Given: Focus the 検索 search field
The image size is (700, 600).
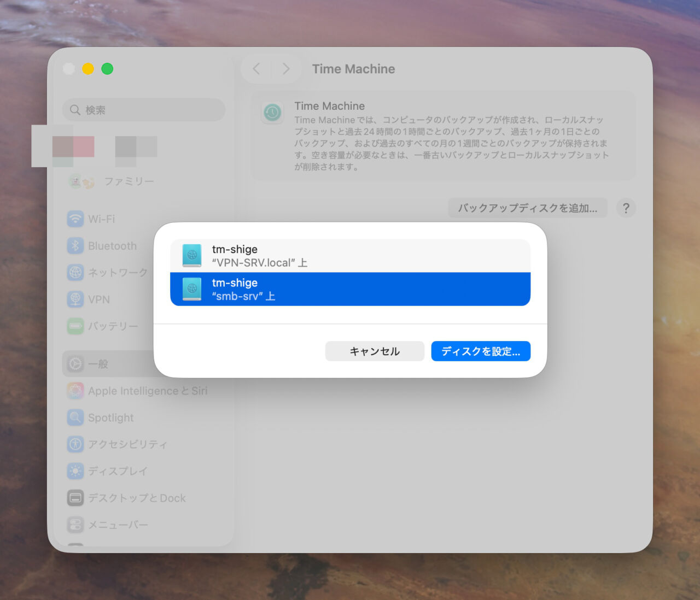Looking at the screenshot, I should click(x=144, y=110).
